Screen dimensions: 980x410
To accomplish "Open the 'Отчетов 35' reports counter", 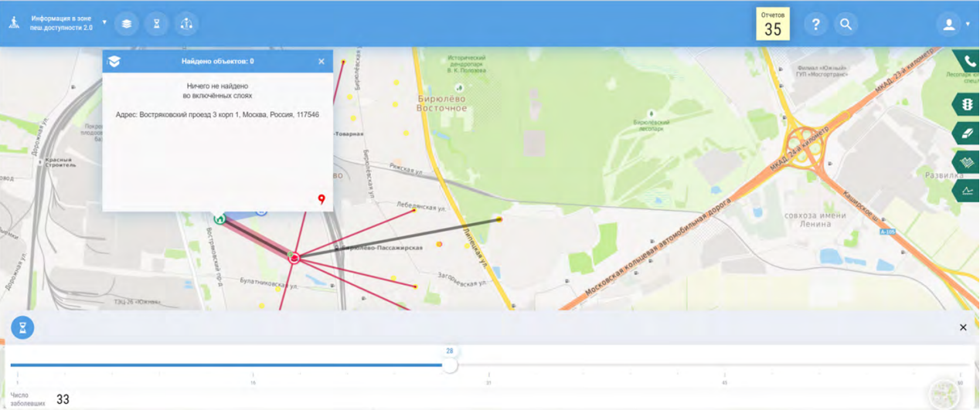I will [773, 24].
